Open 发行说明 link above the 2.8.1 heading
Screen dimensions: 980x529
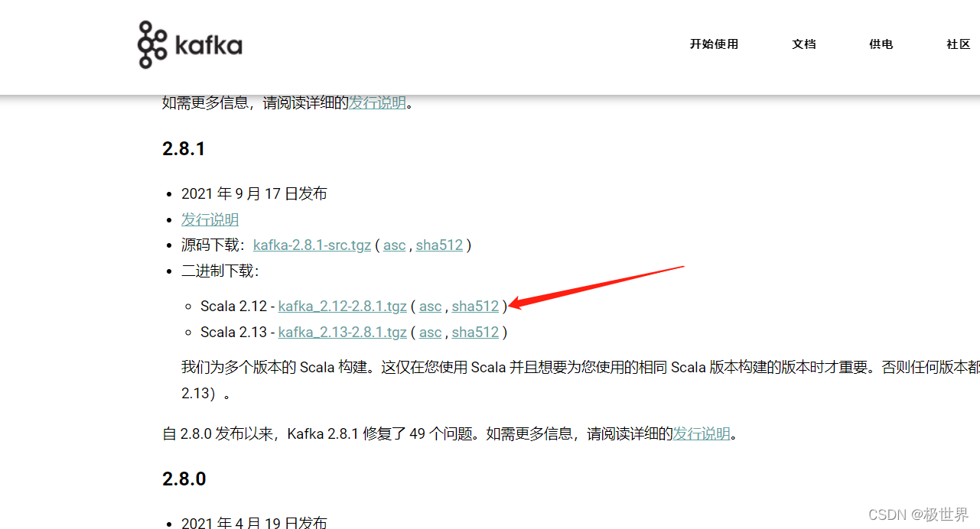377,102
